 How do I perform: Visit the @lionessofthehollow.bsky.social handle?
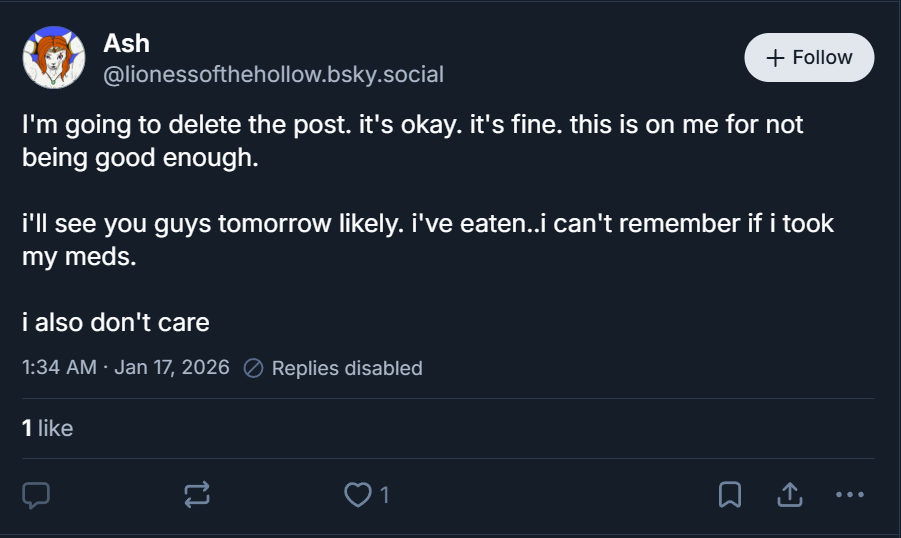coord(274,75)
